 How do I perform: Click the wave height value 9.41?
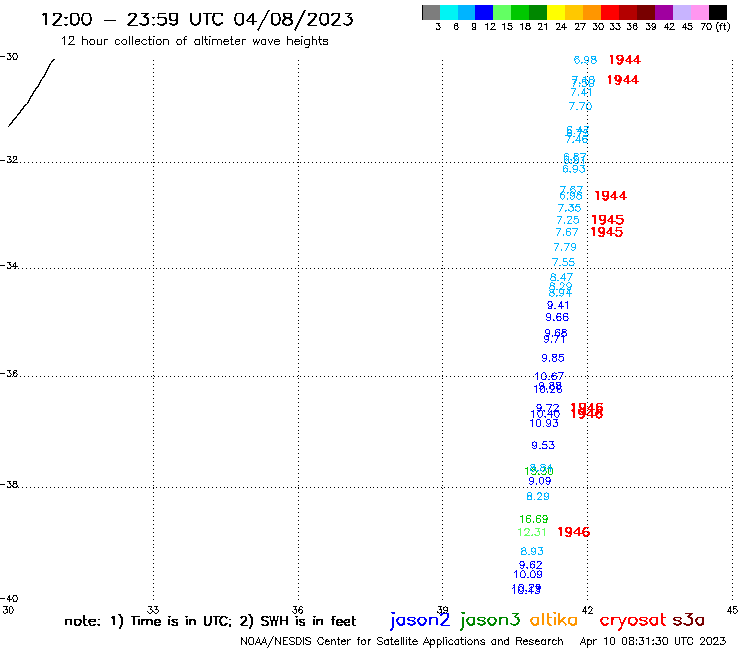[558, 305]
